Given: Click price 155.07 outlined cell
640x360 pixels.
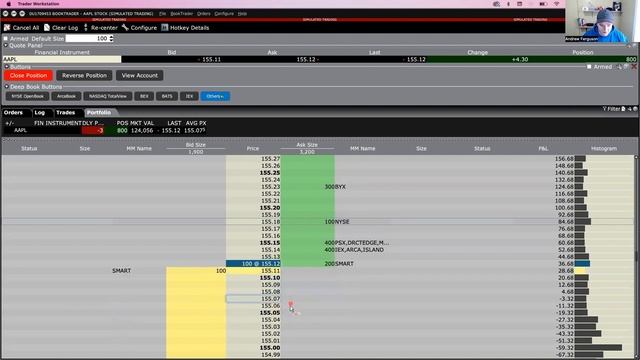Looking at the screenshot, I should pos(253,299).
